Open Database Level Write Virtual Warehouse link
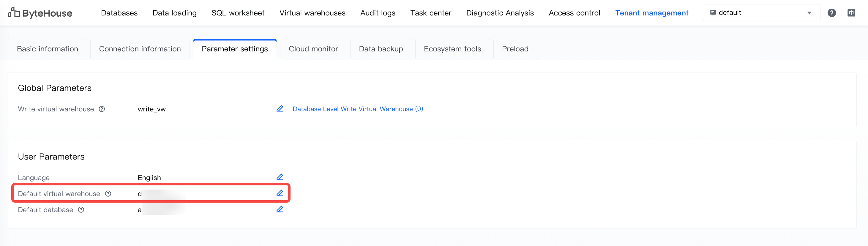Image resolution: width=868 pixels, height=246 pixels. click(358, 109)
